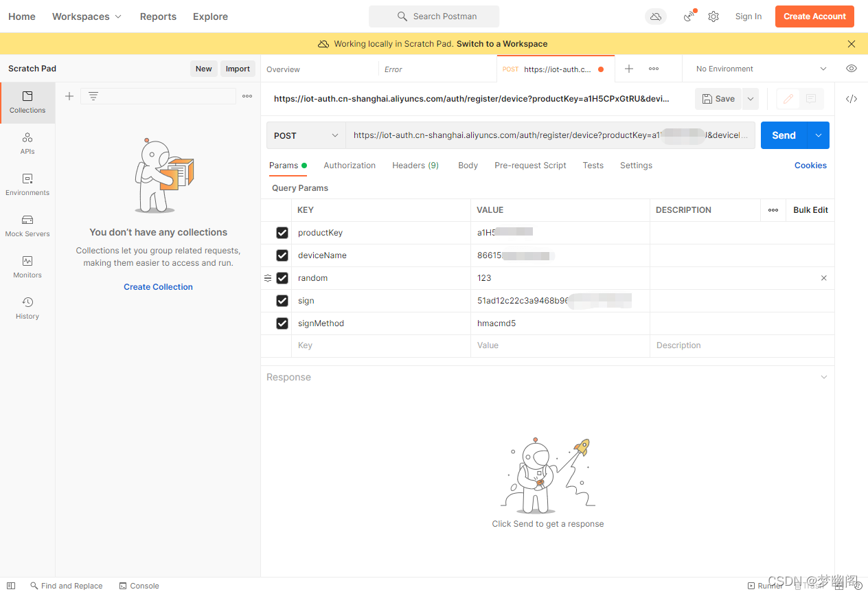
Task: Open the History sidebar panel
Action: pos(27,308)
